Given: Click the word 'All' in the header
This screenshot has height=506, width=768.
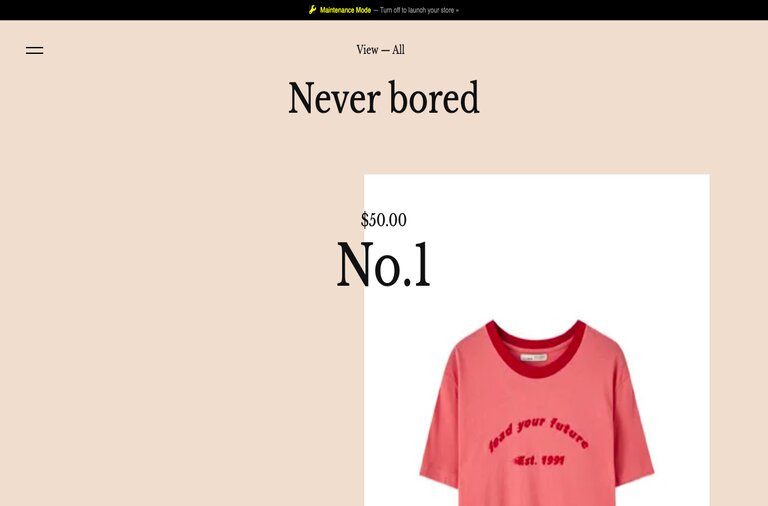Looking at the screenshot, I should click(398, 50).
